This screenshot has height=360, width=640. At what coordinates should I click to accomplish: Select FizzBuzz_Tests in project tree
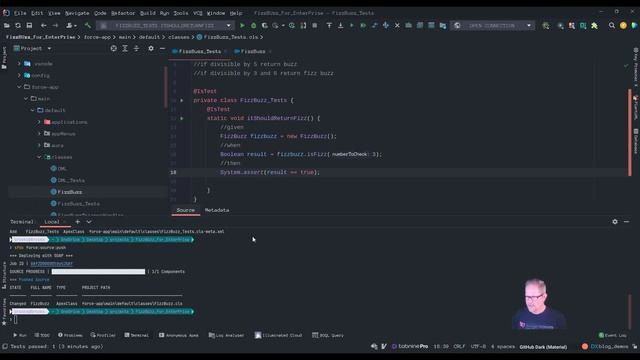(78, 203)
